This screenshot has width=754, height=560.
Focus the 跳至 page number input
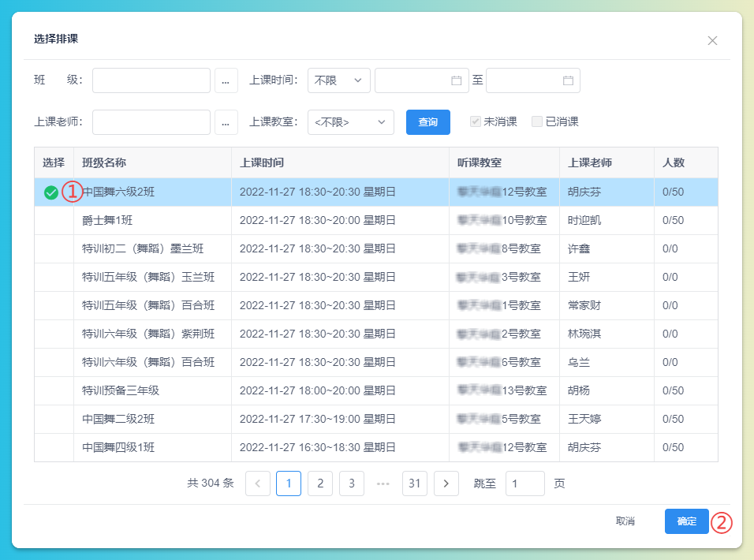pyautogui.click(x=525, y=483)
